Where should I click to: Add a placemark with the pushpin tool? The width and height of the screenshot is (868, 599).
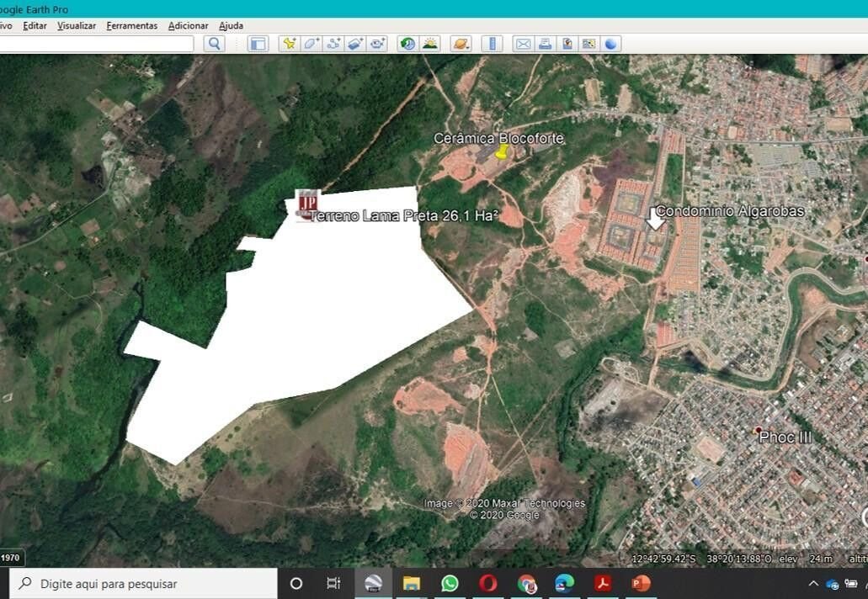tap(289, 44)
